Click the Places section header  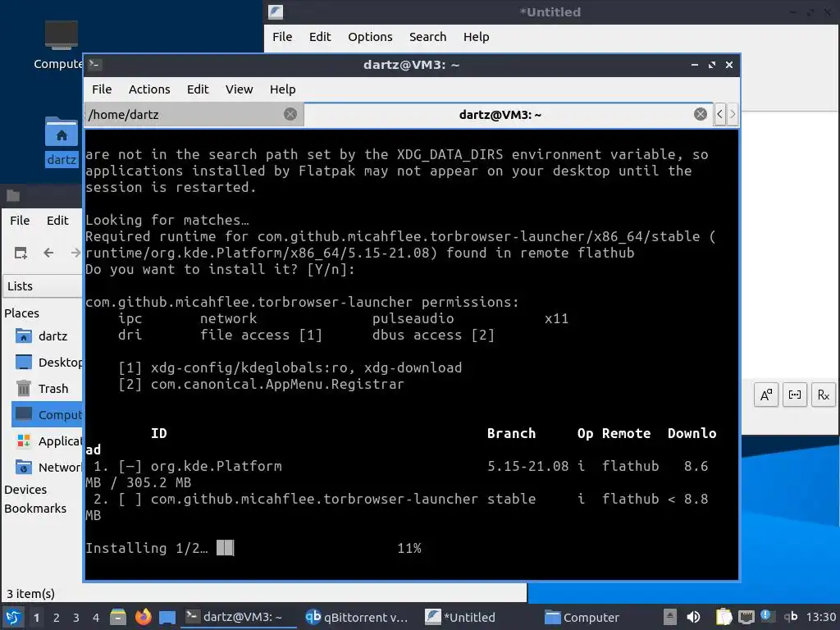coord(22,313)
